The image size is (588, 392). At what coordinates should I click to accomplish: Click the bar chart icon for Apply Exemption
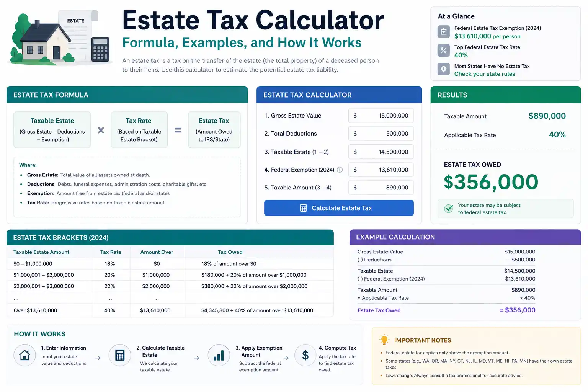point(219,355)
